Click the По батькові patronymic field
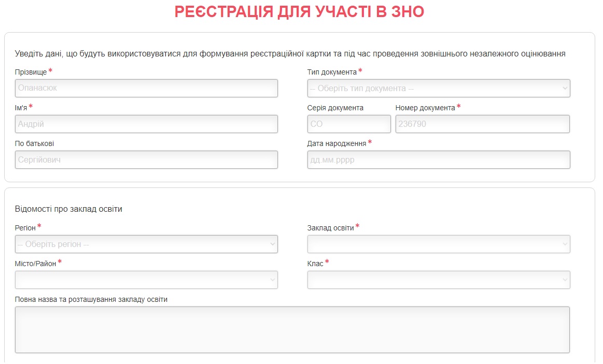 (145, 159)
